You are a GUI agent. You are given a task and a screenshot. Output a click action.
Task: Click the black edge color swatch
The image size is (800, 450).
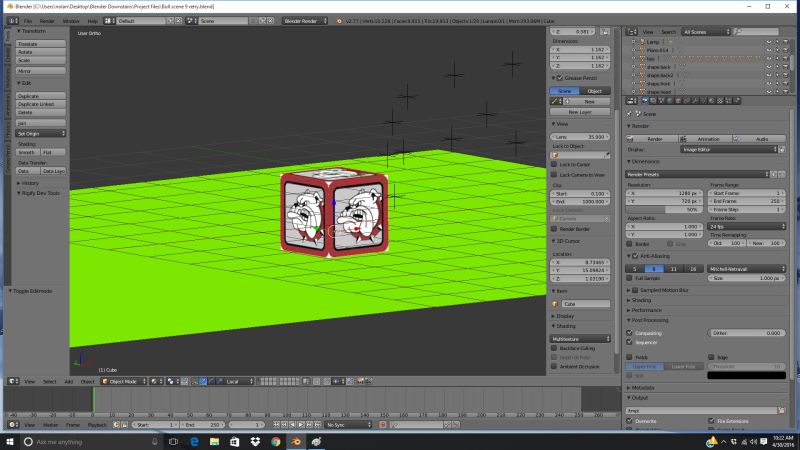[746, 375]
